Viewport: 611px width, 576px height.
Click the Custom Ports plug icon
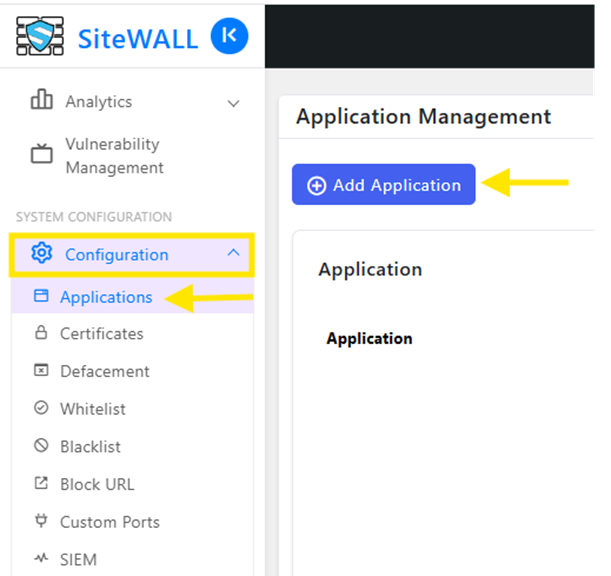41,520
